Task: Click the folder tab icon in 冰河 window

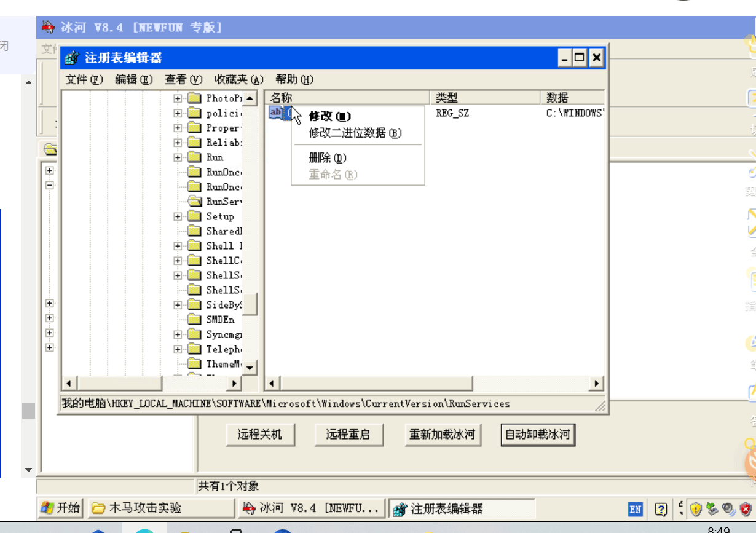Action: point(50,149)
